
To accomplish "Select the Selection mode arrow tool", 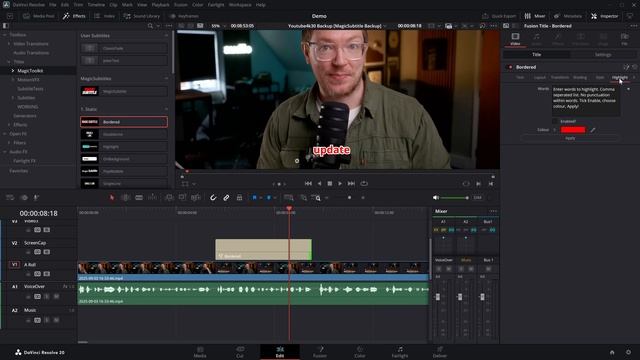I will (112, 198).
